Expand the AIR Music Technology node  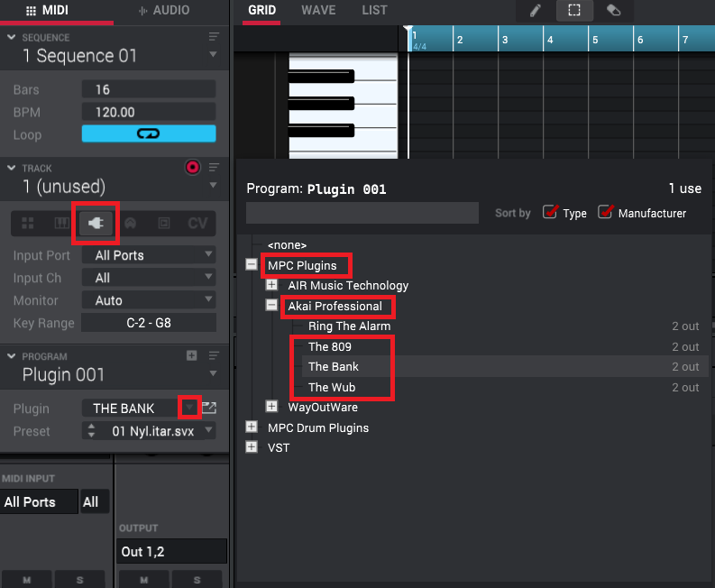coord(271,285)
